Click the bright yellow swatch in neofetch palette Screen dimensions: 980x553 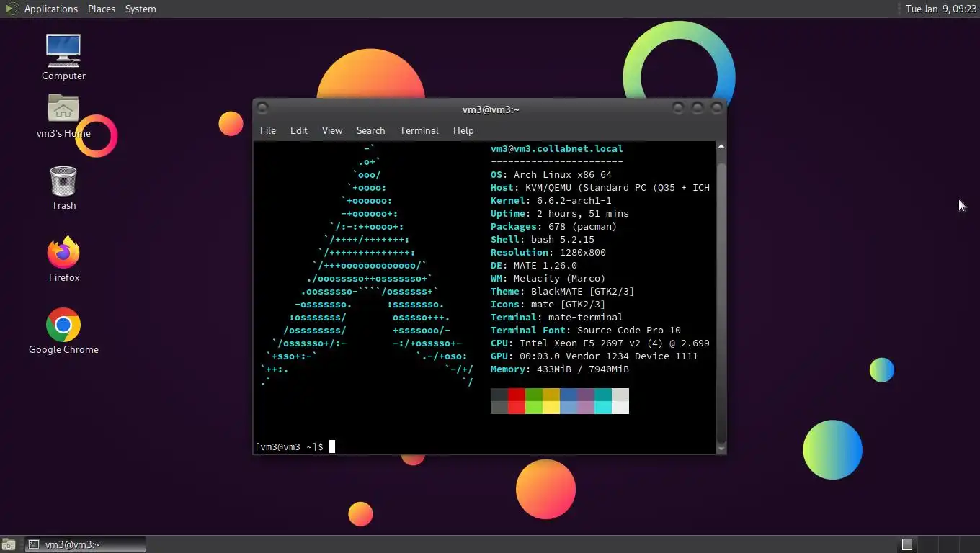point(551,408)
